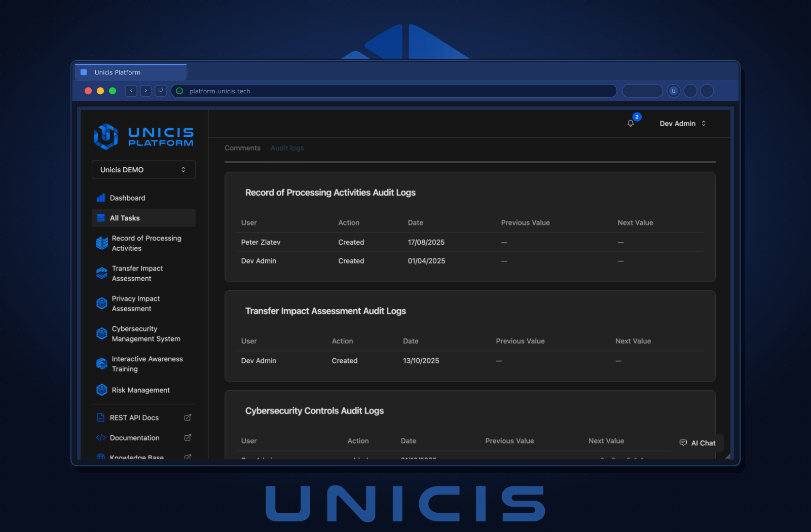811x532 pixels.
Task: Switch to the Audit logs tab
Action: pos(287,148)
